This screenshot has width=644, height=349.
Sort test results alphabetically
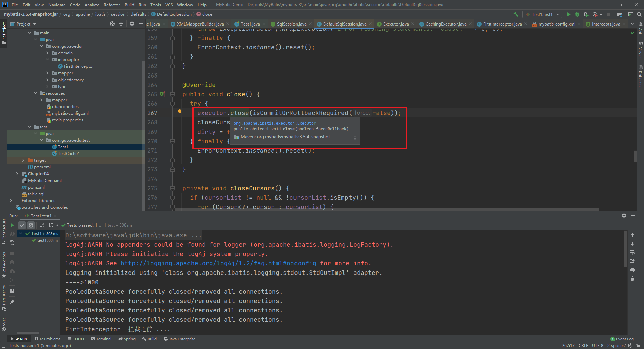click(42, 225)
